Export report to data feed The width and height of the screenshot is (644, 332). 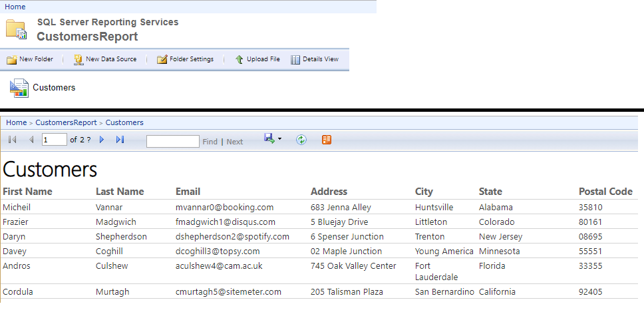(x=327, y=140)
